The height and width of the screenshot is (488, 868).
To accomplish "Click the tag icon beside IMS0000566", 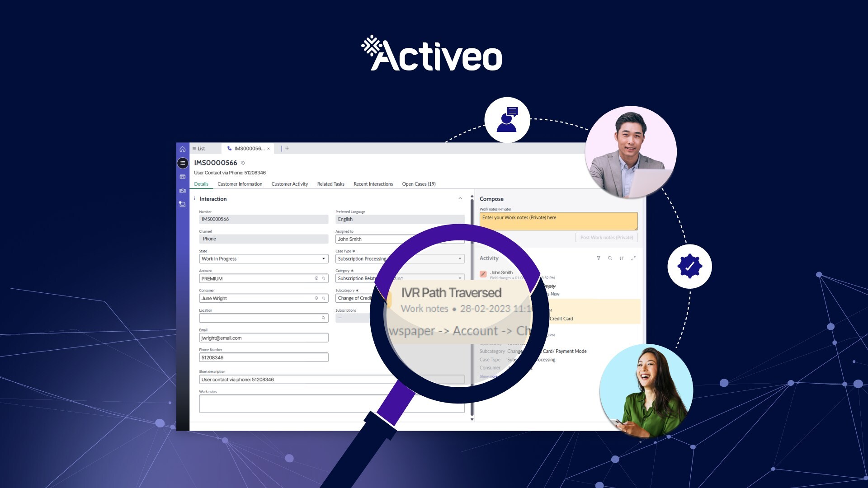I will (x=243, y=163).
